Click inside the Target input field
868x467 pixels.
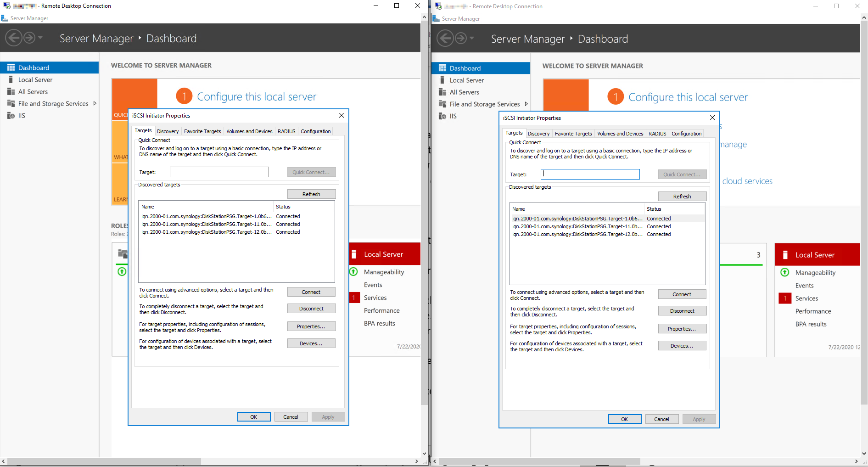(x=219, y=172)
